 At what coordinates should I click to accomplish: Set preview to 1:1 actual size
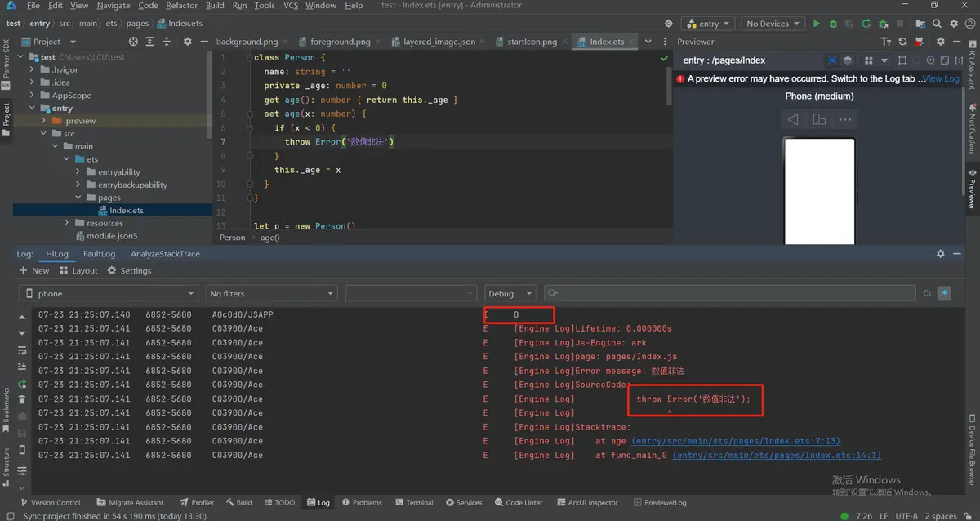click(958, 60)
